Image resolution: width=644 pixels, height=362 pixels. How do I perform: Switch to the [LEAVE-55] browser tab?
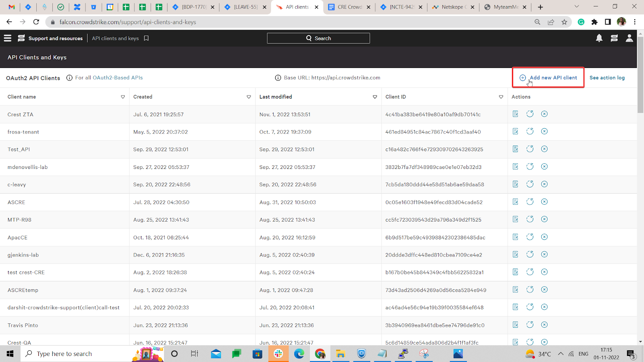point(246,7)
